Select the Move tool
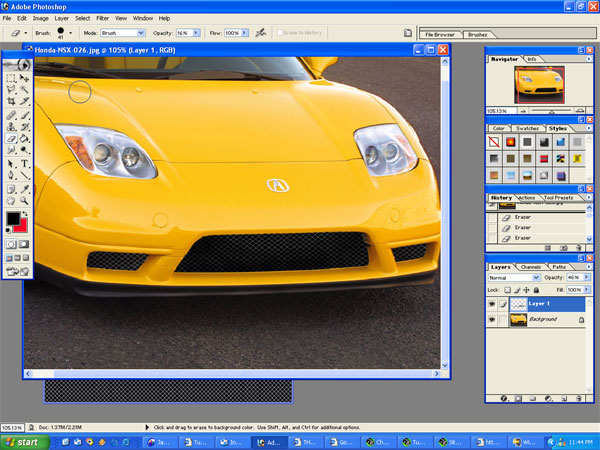The image size is (600, 450). pos(24,78)
